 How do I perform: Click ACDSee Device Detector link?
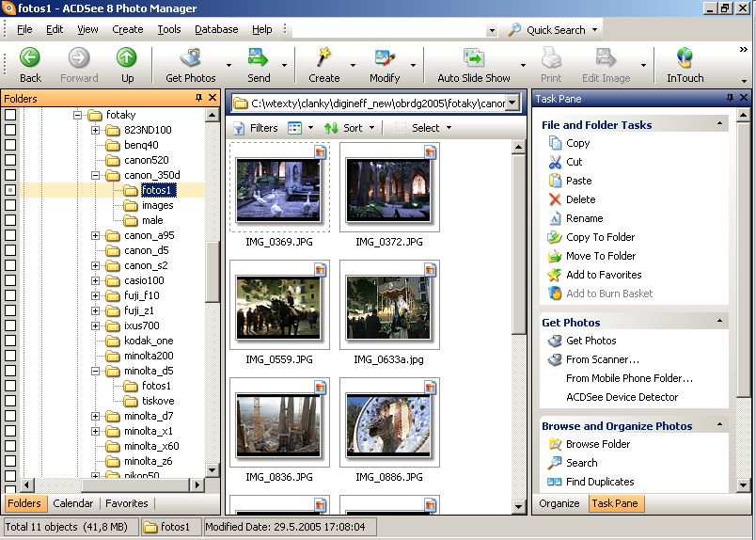622,397
